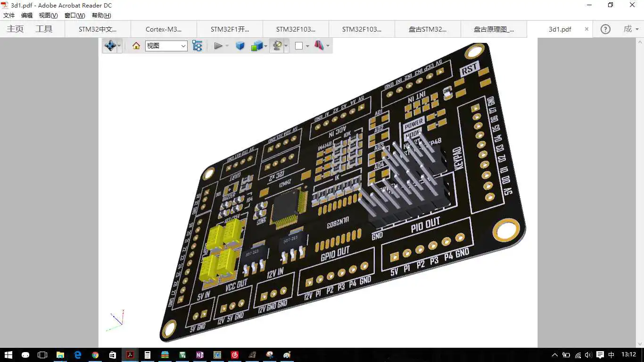The width and height of the screenshot is (644, 362).
Task: Toggle the Model Tree icon
Action: tap(197, 46)
